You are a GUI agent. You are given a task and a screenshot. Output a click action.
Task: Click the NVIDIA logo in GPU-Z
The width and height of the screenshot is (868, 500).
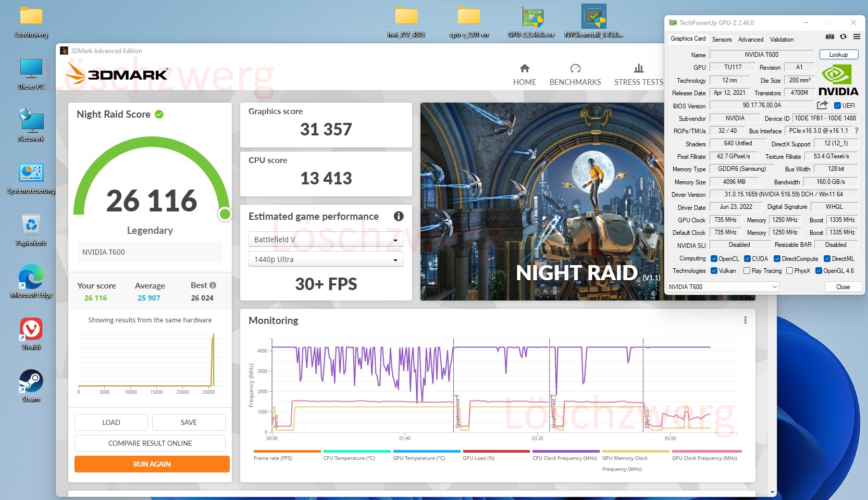[838, 80]
